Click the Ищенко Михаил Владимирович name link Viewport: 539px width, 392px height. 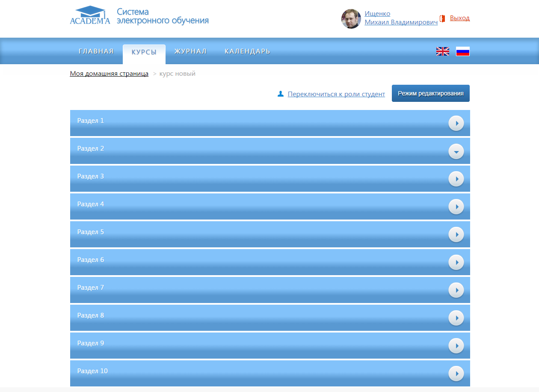(401, 18)
